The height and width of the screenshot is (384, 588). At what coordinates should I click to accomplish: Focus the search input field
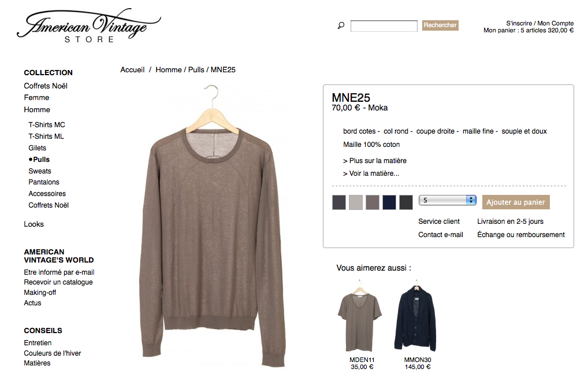point(384,26)
